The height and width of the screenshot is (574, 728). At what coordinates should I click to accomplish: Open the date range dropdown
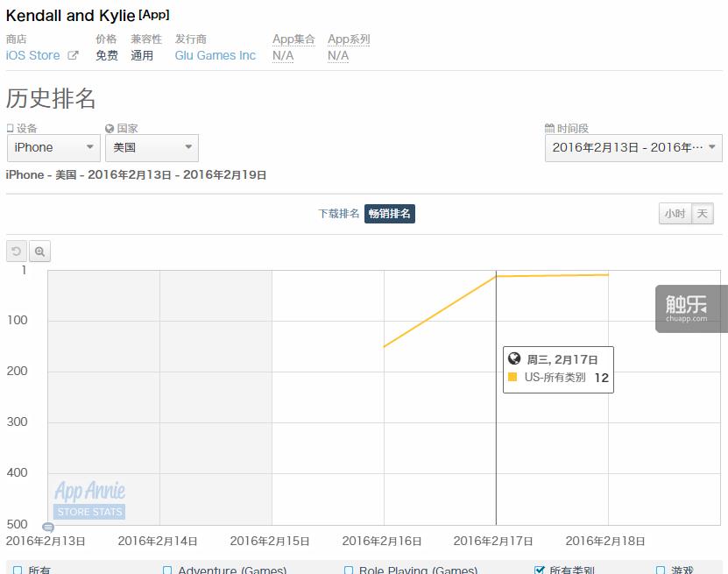[x=633, y=148]
